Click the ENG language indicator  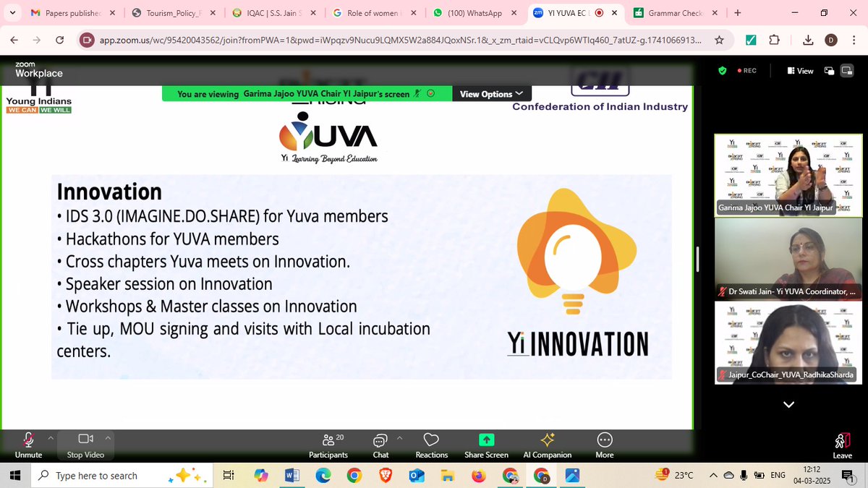778,475
